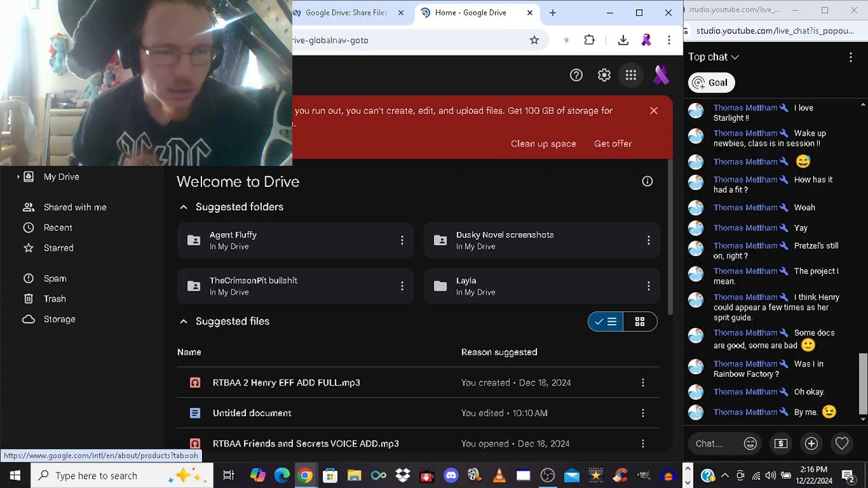Open Untitled document file

click(252, 413)
